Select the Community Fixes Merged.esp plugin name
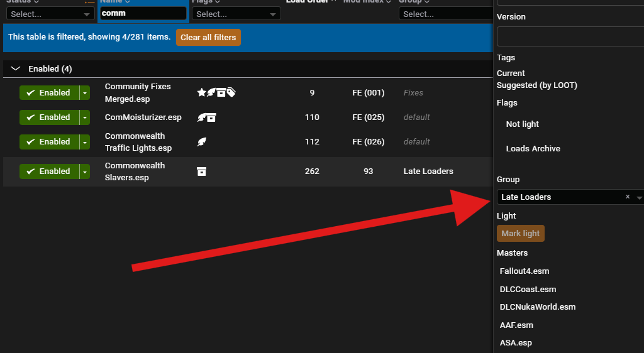The width and height of the screenshot is (644, 353). (138, 93)
